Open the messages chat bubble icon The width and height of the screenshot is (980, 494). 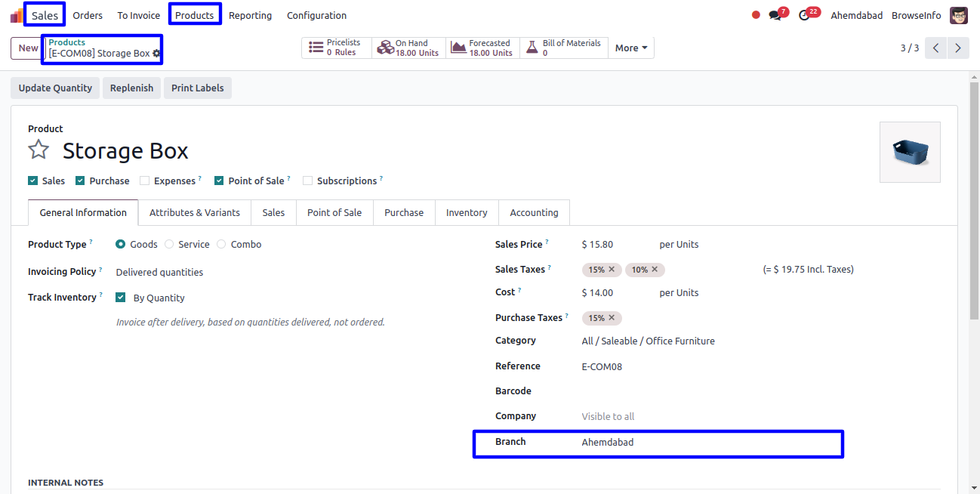tap(775, 15)
